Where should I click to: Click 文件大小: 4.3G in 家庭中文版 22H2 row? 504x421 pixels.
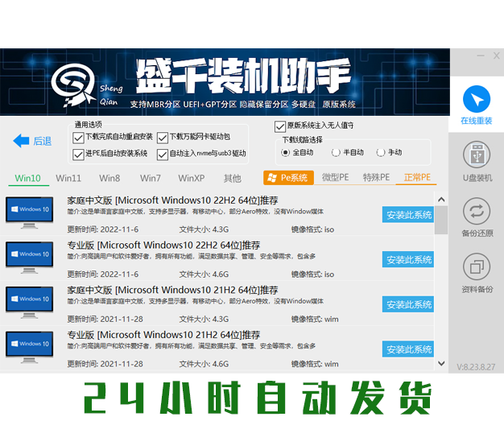(204, 229)
